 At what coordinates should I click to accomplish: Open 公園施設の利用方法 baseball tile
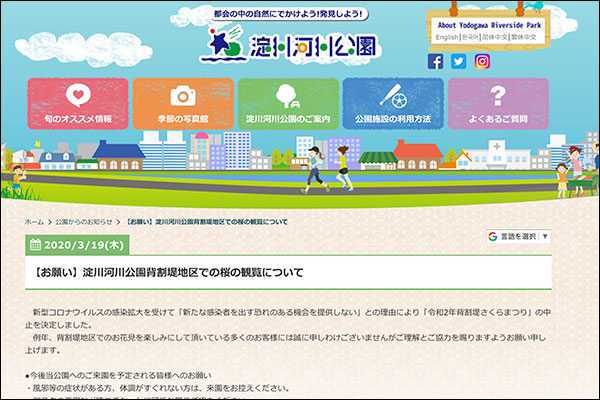tap(393, 103)
